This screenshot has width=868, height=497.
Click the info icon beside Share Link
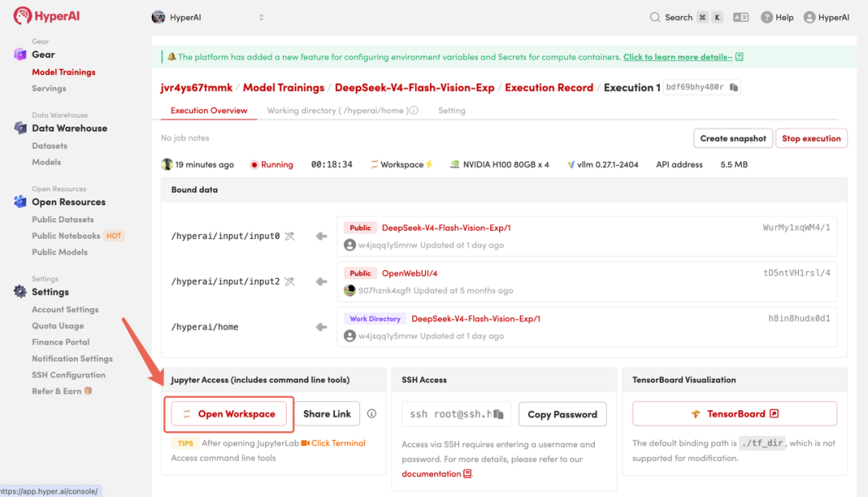(372, 414)
